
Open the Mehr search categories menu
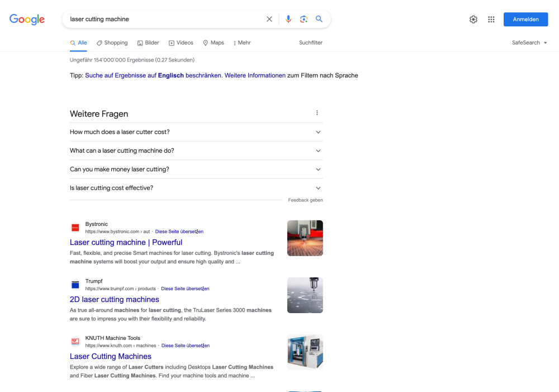[x=241, y=42]
